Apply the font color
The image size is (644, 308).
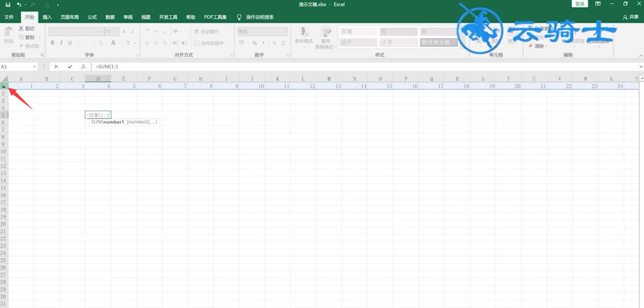tap(113, 43)
